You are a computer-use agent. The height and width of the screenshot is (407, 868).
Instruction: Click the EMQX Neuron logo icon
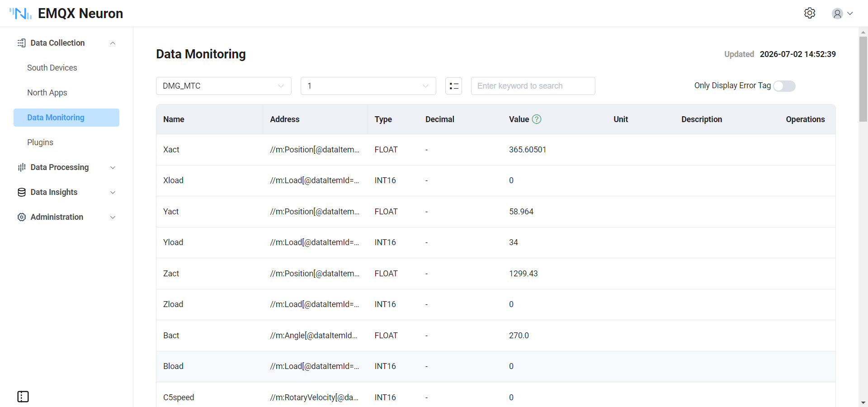coord(21,14)
